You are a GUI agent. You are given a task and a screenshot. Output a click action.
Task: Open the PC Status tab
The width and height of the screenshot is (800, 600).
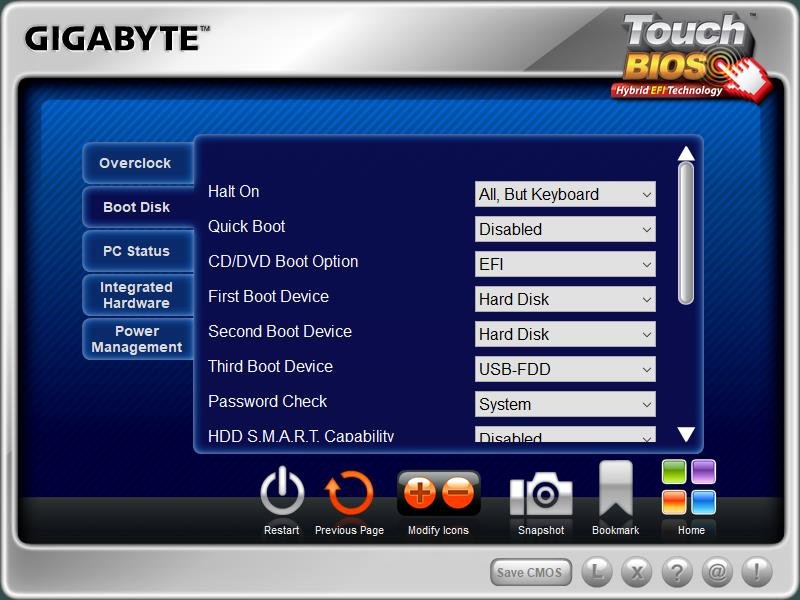tap(138, 251)
